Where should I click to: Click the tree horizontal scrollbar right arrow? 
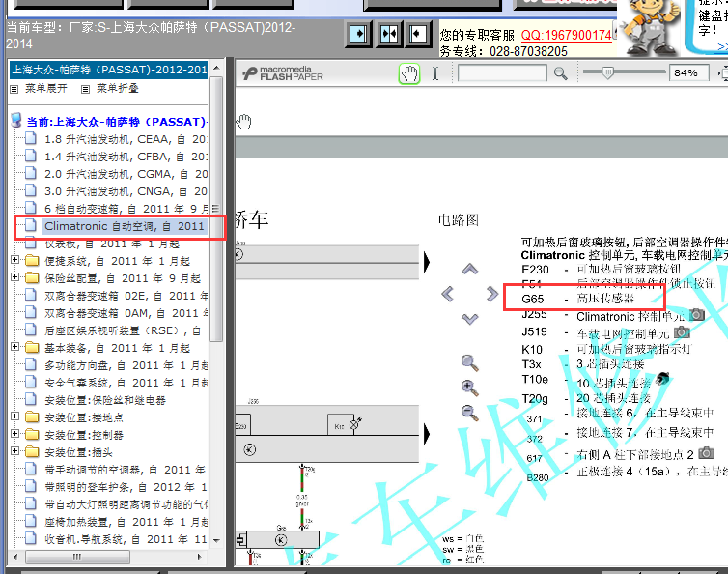pos(200,557)
